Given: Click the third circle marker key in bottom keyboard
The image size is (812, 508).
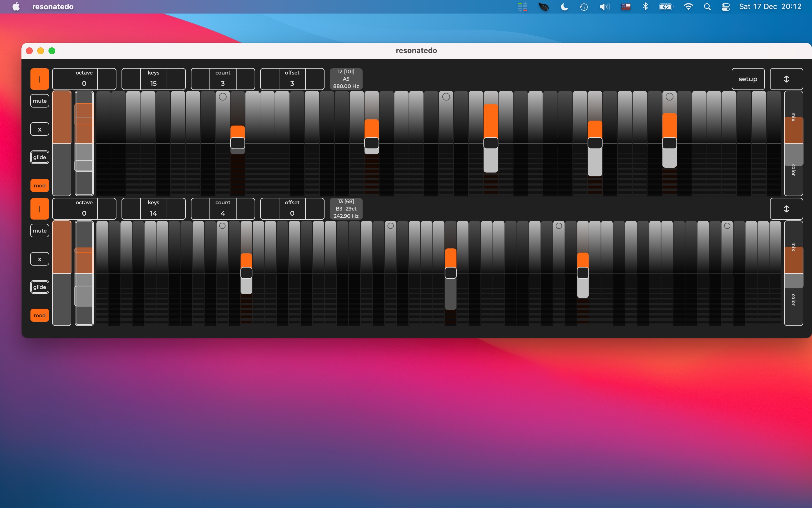Looking at the screenshot, I should point(559,226).
